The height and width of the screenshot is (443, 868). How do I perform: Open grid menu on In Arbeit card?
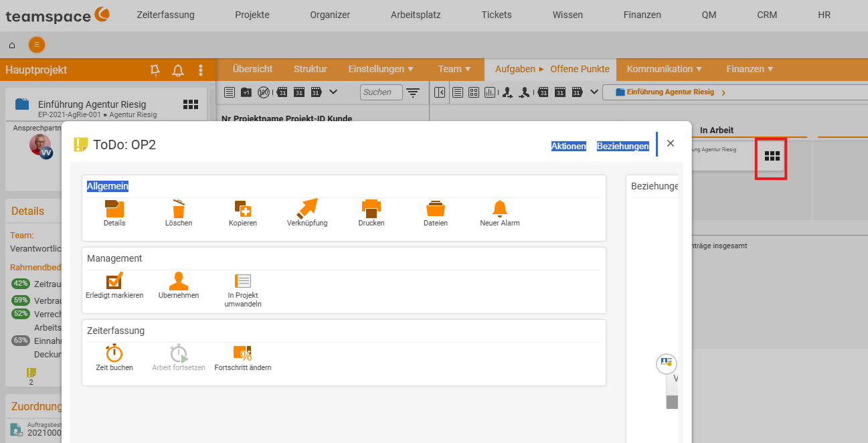(x=772, y=156)
